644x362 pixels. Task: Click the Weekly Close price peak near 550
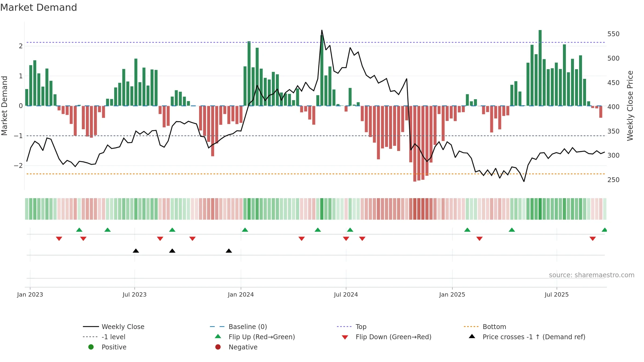[322, 30]
